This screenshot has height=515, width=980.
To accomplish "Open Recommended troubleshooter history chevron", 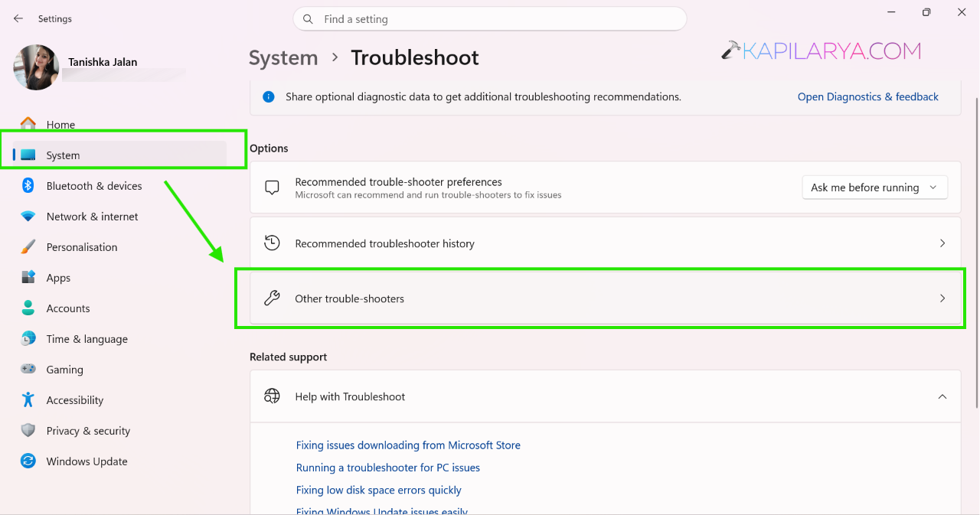I will (x=942, y=243).
